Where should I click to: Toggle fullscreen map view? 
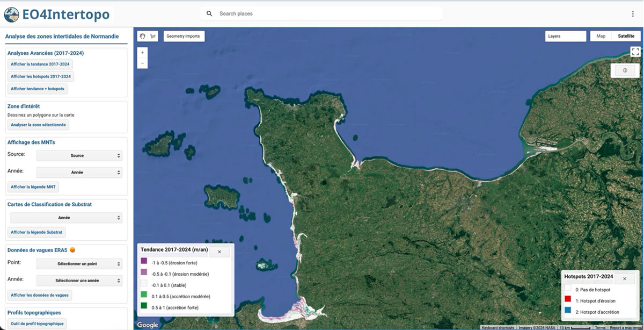coord(635,52)
